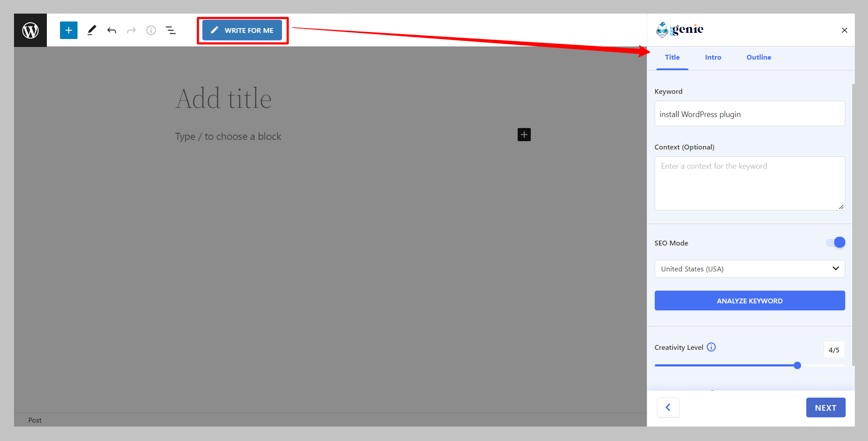
Task: Click the NEXT button
Action: pos(826,408)
